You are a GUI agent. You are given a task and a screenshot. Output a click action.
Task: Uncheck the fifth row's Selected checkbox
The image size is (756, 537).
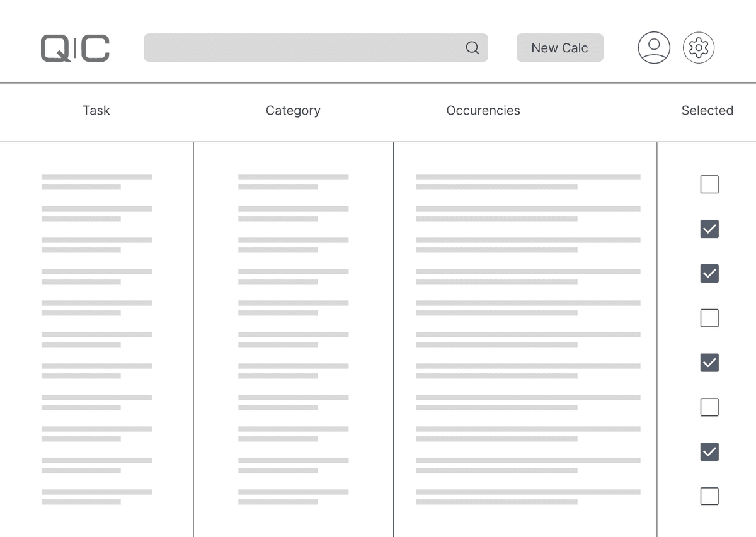(x=709, y=363)
